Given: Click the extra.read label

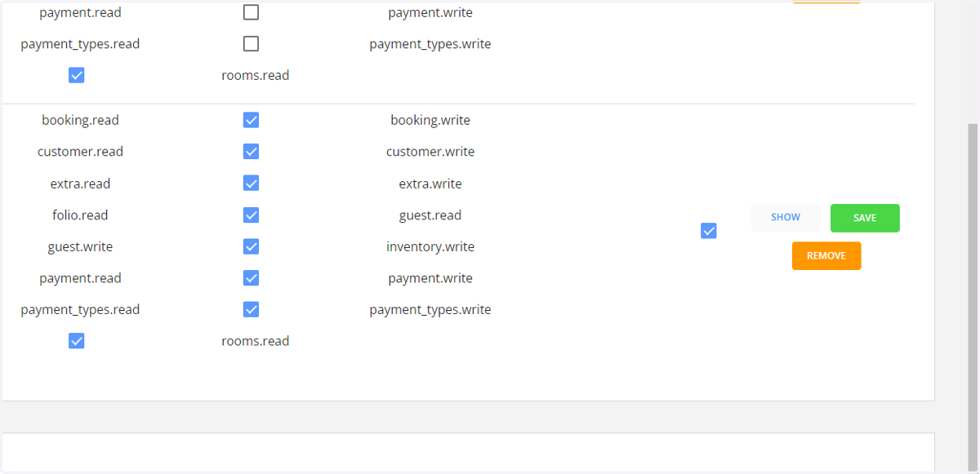Looking at the screenshot, I should tap(80, 184).
